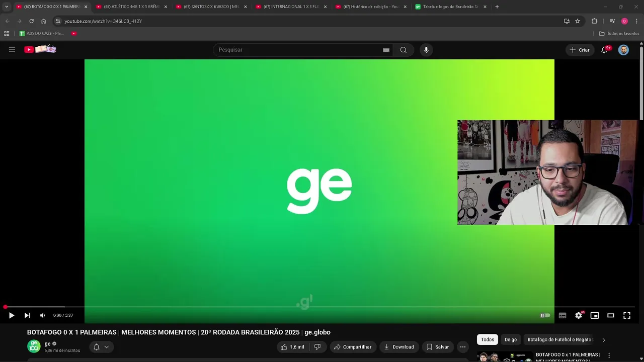Screen dimensions: 644x362
Task: View site information icon in address bar
Action: click(x=58, y=21)
